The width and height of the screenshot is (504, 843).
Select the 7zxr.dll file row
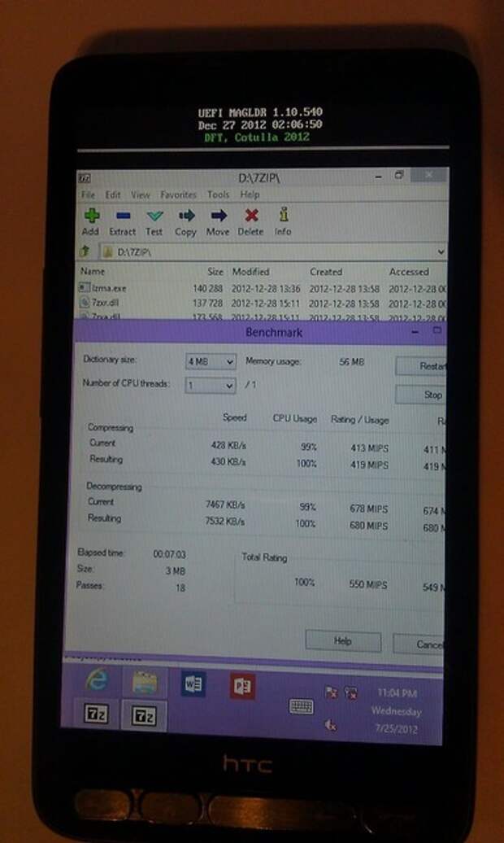(x=263, y=304)
